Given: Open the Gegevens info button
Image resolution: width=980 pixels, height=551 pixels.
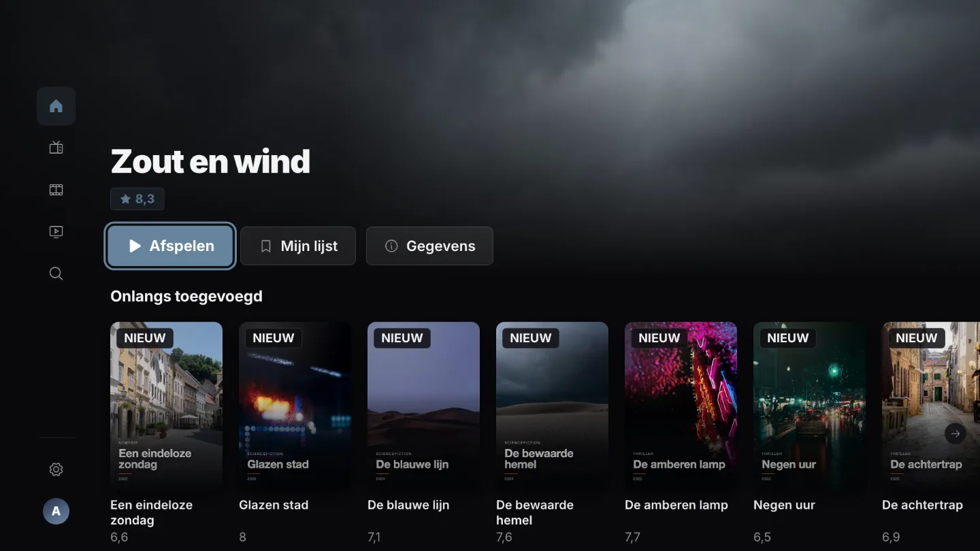Looking at the screenshot, I should 429,246.
